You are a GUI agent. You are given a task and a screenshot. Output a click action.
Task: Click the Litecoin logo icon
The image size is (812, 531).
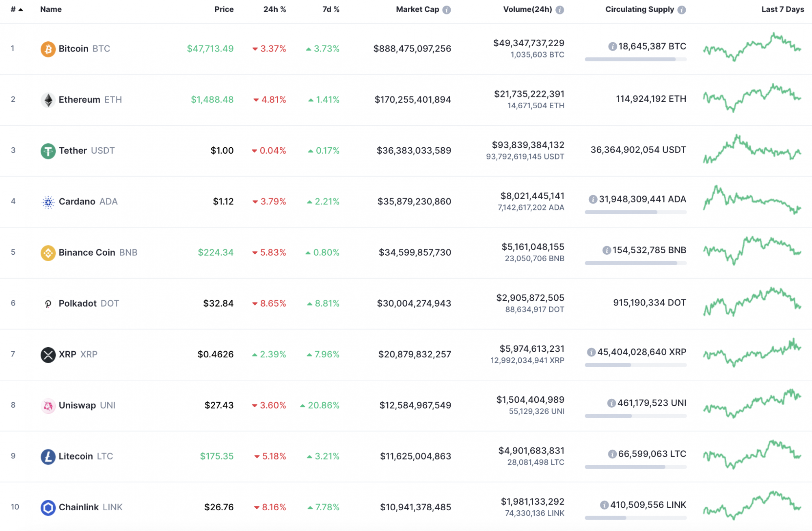[48, 456]
